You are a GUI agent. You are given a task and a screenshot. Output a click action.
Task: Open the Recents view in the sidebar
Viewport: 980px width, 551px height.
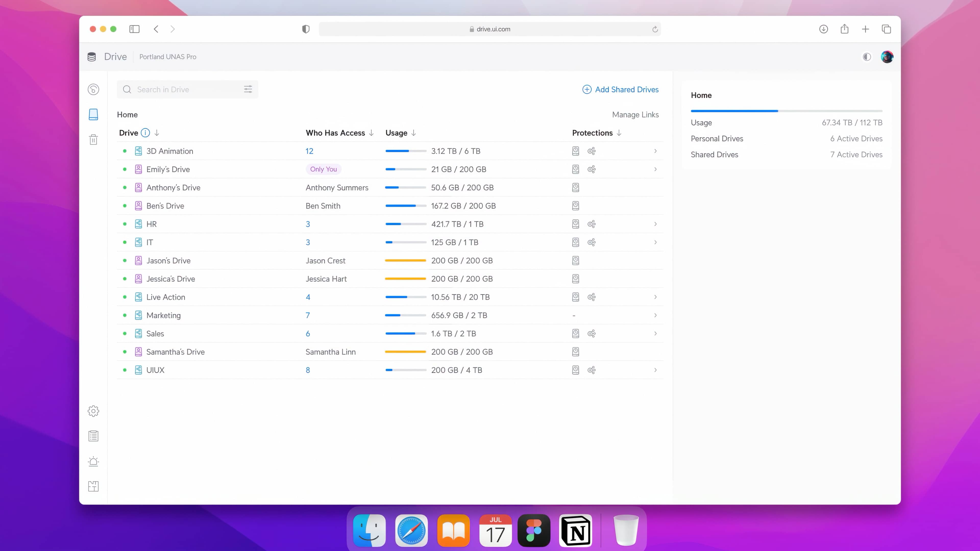93,89
